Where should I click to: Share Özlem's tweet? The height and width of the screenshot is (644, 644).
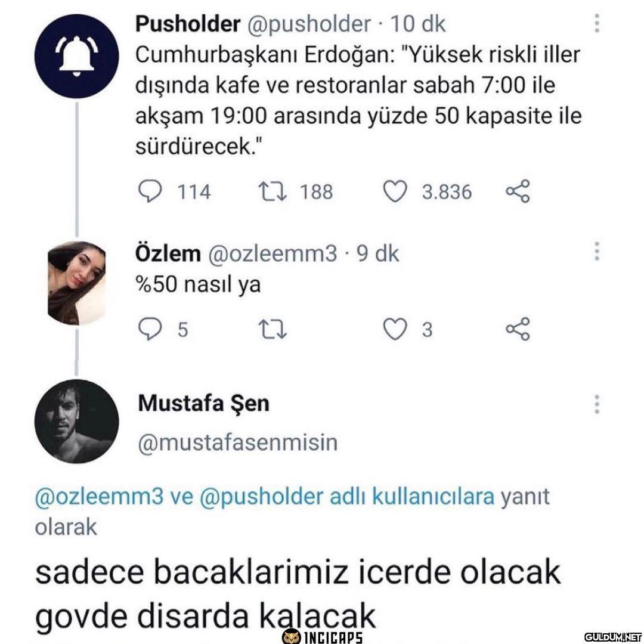tap(517, 329)
